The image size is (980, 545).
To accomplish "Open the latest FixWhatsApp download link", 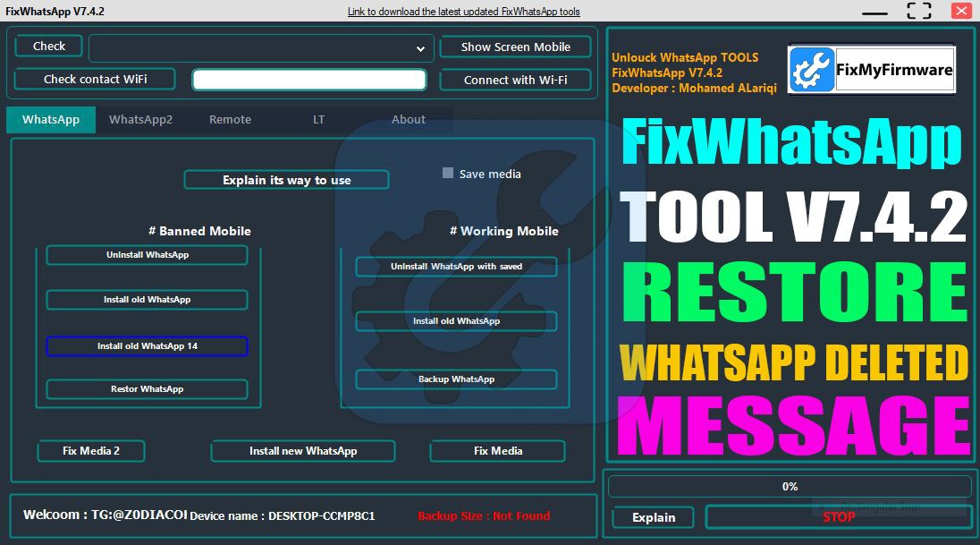I will pyautogui.click(x=463, y=12).
